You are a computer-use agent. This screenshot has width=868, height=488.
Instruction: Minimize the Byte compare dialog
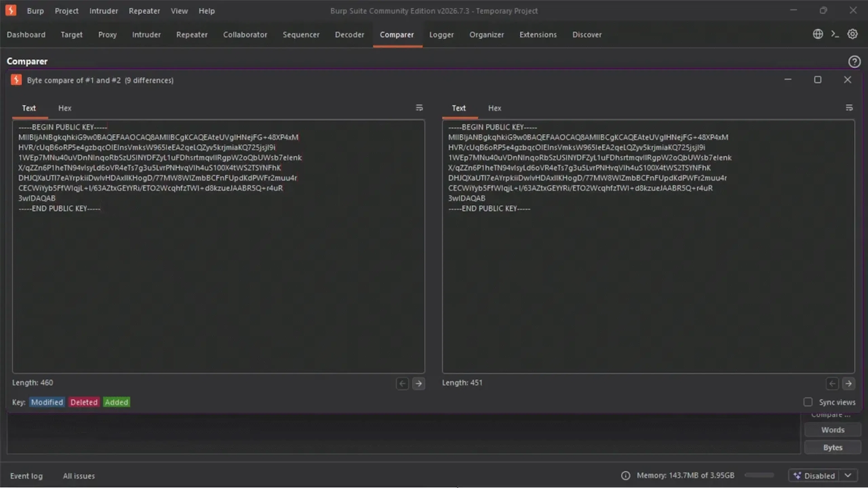(788, 80)
